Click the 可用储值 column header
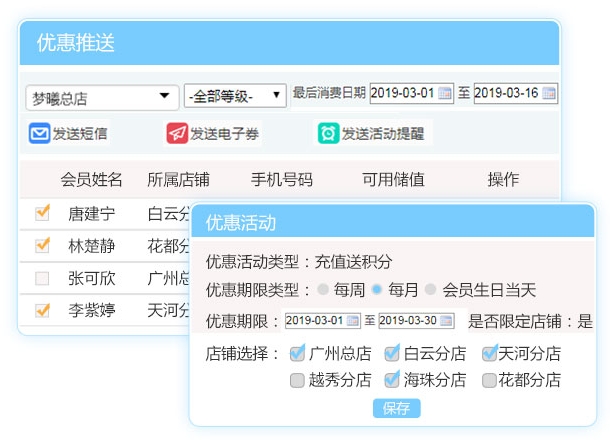 [393, 180]
